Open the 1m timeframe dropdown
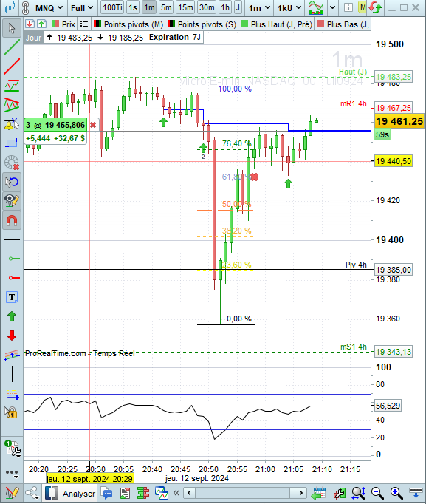The width and height of the screenshot is (426, 504). pos(259,8)
